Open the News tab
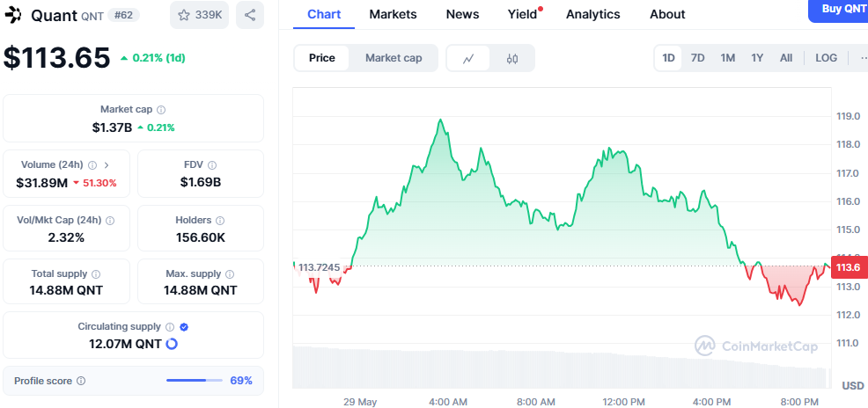 462,14
